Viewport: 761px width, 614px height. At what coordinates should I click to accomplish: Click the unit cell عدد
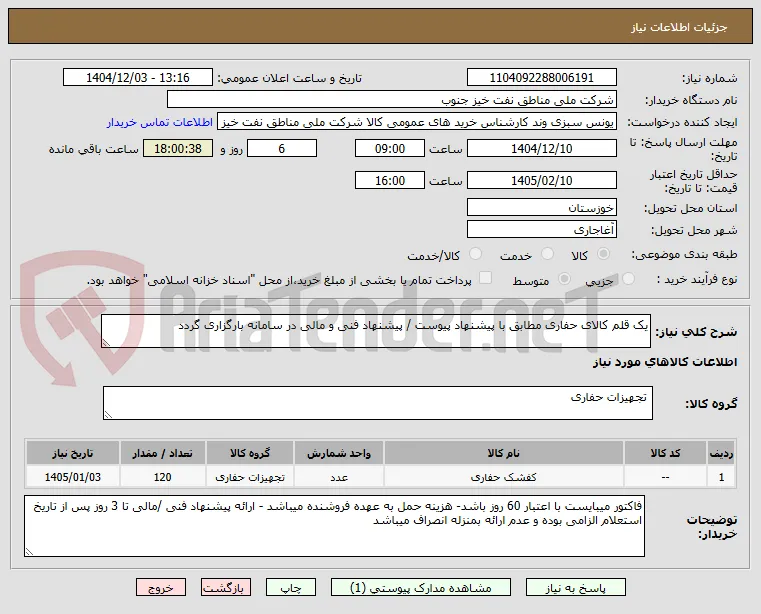coord(339,477)
